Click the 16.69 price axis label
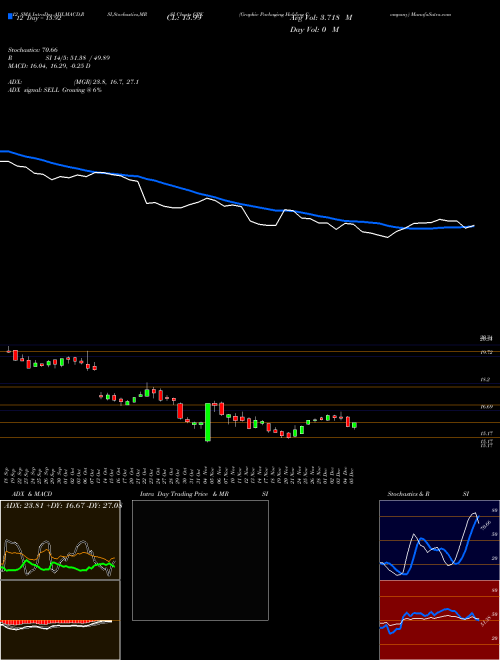Viewport: 500px width, 660px height. click(487, 407)
